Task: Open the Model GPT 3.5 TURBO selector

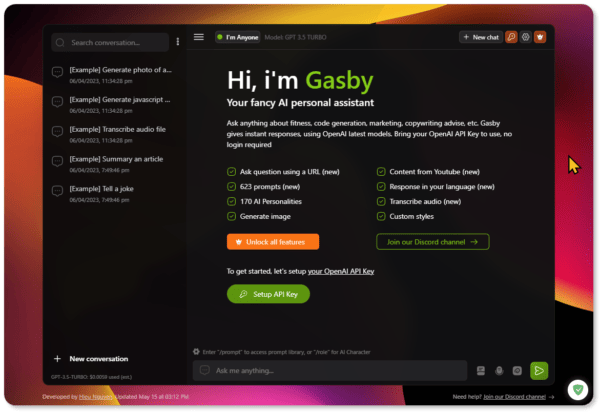Action: [301, 37]
